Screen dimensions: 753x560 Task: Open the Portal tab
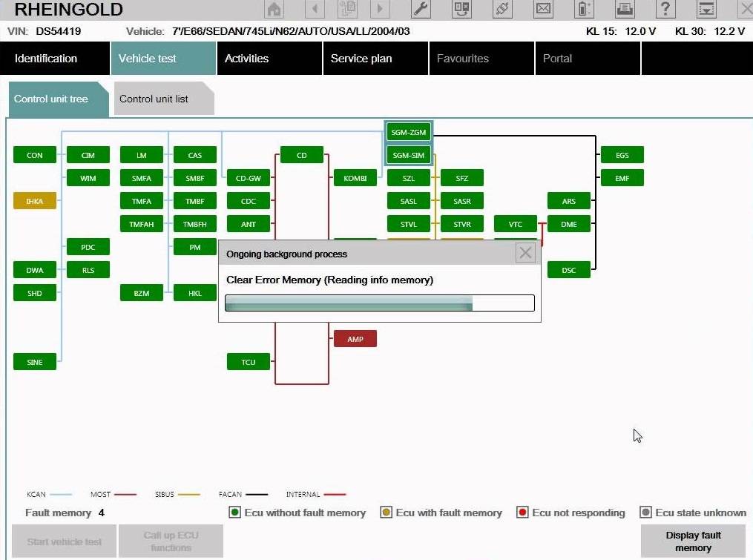click(588, 58)
